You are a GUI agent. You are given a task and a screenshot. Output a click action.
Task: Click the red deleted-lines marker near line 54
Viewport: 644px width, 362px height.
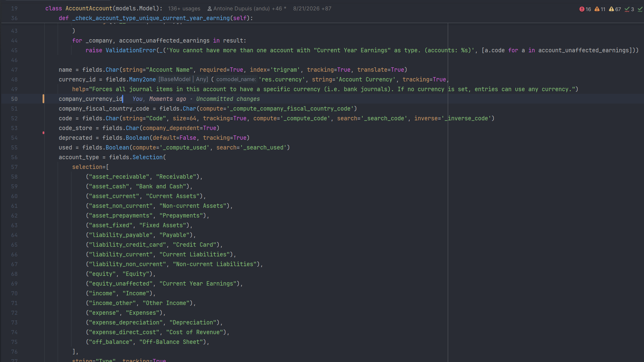point(43,133)
